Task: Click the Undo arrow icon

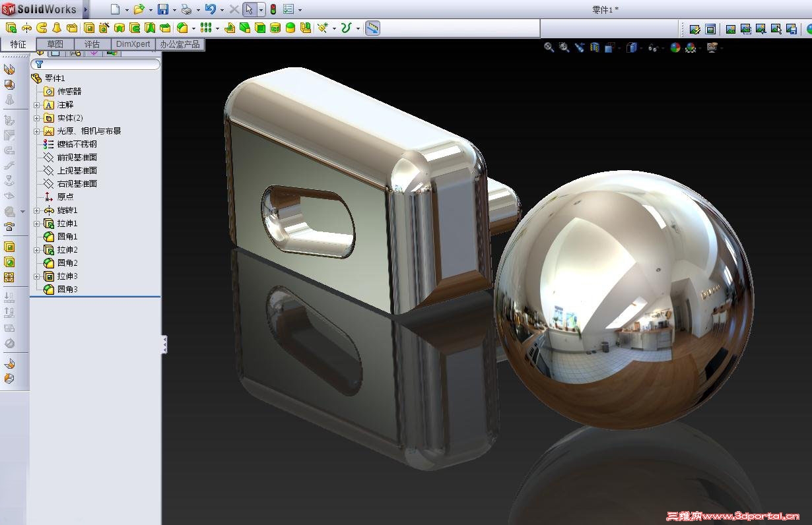Action: pos(210,9)
